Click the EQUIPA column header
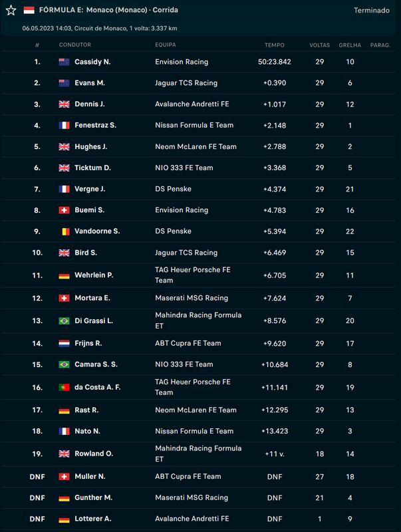Screen dimensions: 401x532 point(165,45)
